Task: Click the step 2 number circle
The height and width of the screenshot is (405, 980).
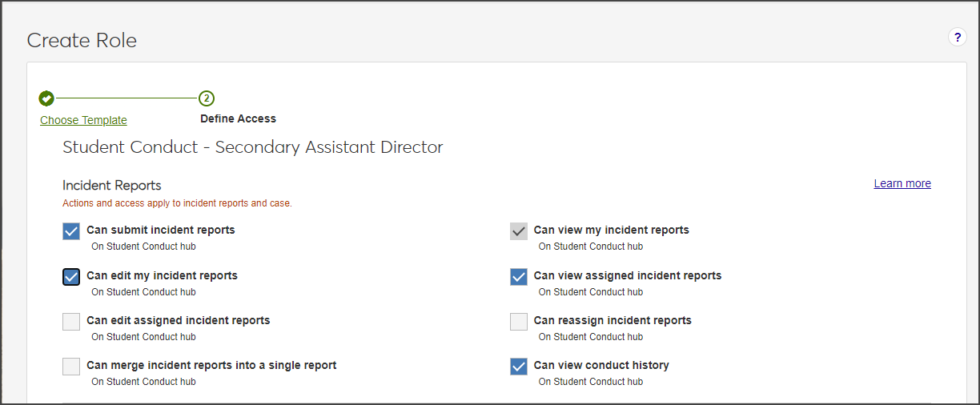Action: pyautogui.click(x=207, y=98)
